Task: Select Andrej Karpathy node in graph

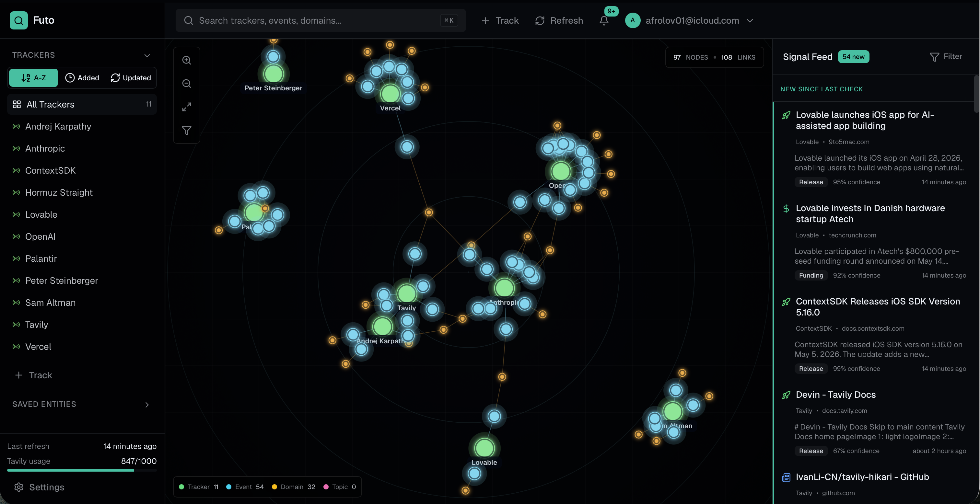Action: pyautogui.click(x=382, y=326)
